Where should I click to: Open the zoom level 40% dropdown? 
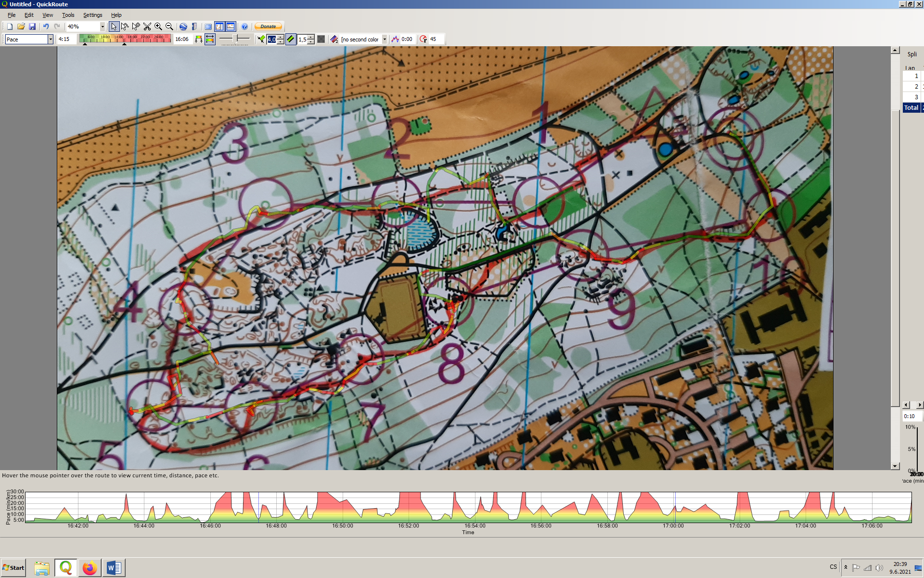(102, 26)
